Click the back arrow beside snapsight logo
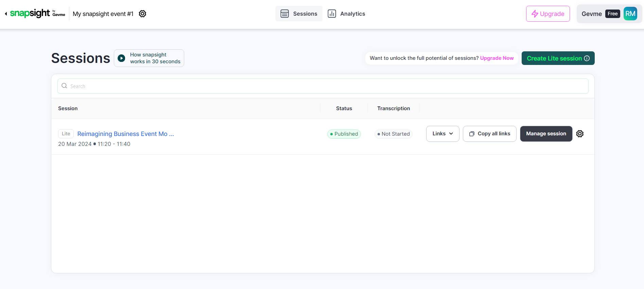The width and height of the screenshot is (644, 289). 6,14
